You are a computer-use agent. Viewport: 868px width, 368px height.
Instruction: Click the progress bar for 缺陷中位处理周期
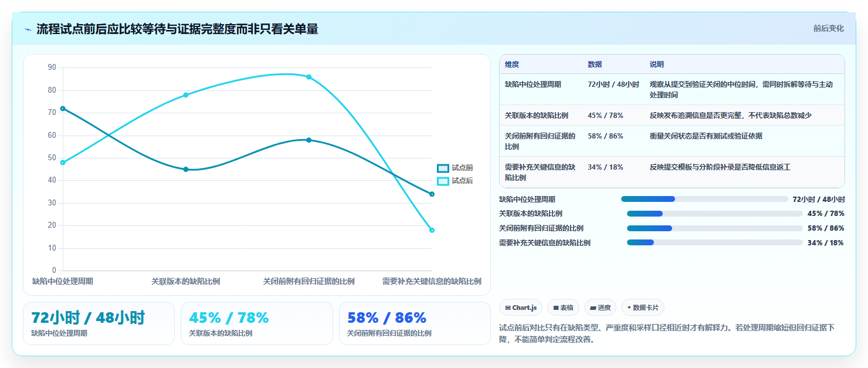(x=704, y=199)
